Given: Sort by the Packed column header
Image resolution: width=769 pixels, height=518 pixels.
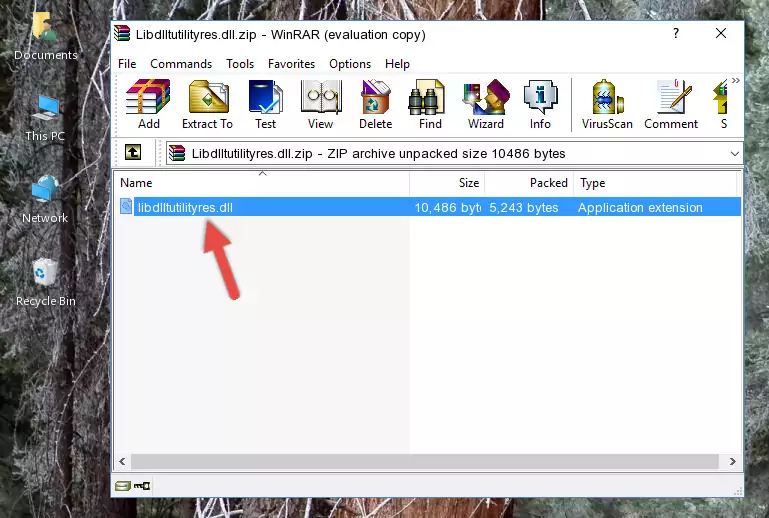Looking at the screenshot, I should coord(529,183).
